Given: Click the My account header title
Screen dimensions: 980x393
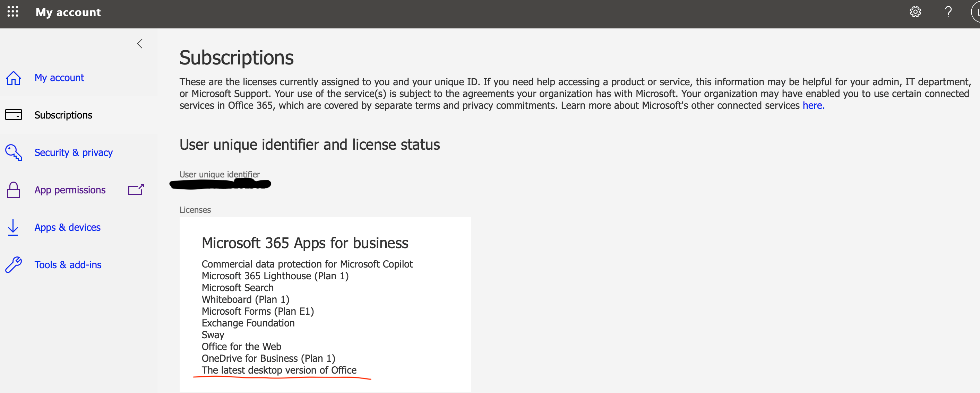Looking at the screenshot, I should 68,12.
